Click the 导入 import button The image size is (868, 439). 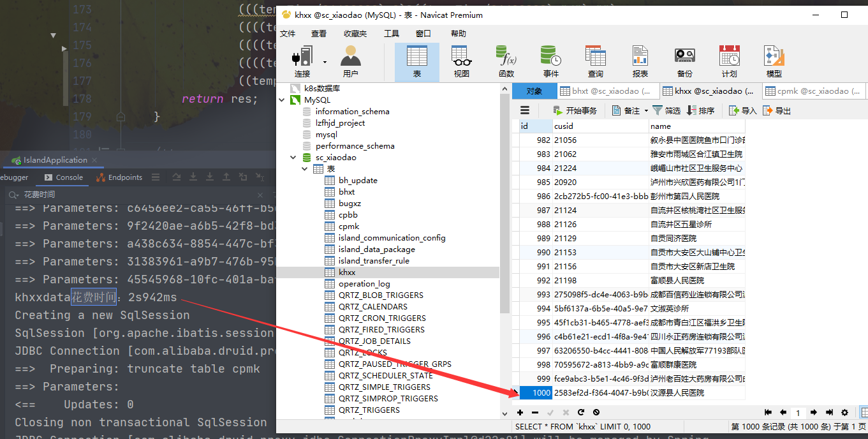(x=742, y=110)
